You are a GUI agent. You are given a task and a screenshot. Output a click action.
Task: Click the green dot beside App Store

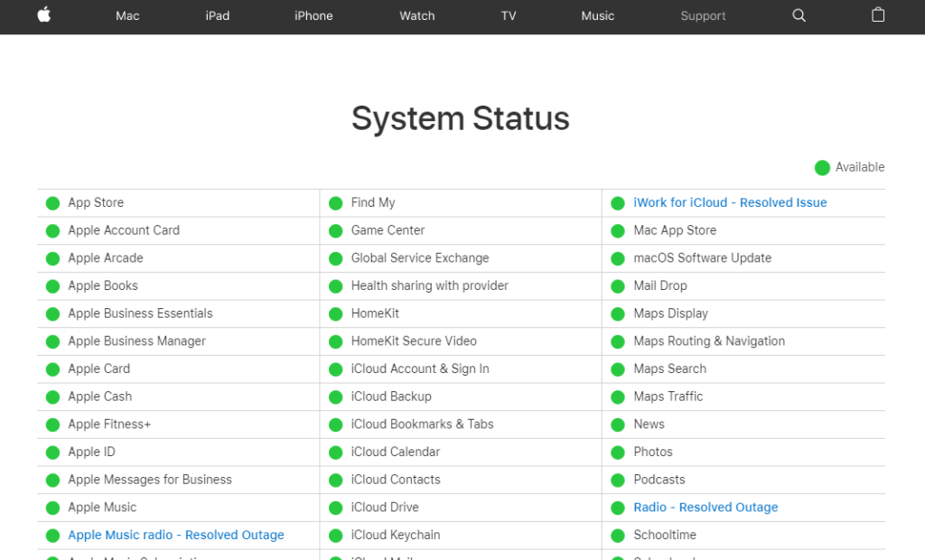(x=52, y=203)
